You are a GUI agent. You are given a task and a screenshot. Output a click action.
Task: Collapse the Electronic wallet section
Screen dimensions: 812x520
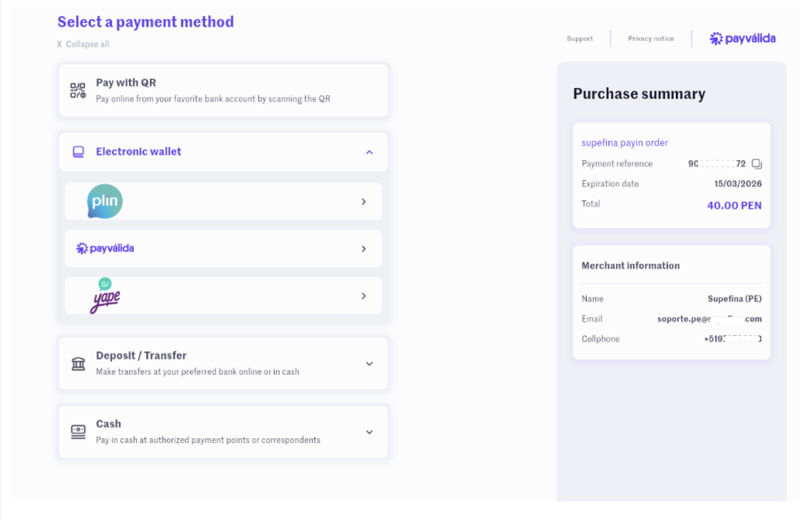(x=369, y=152)
